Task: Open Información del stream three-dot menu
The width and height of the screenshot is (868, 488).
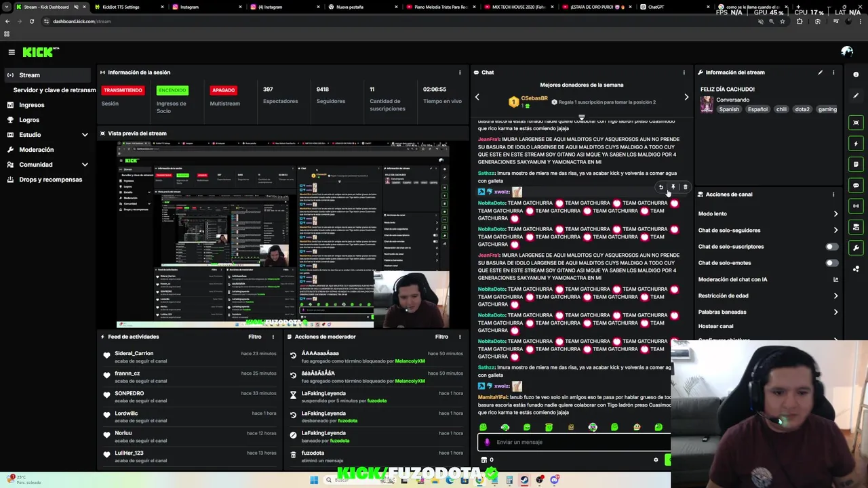Action: pos(833,73)
